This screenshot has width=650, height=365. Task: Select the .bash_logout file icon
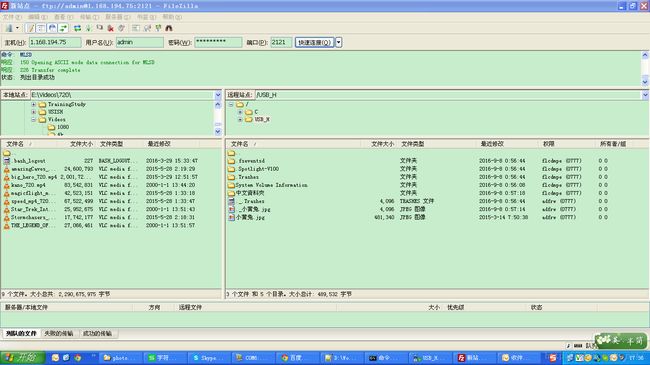click(7, 161)
